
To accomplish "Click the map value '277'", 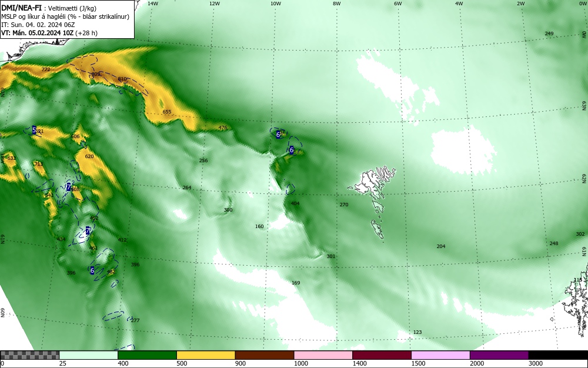I will coord(135,320).
